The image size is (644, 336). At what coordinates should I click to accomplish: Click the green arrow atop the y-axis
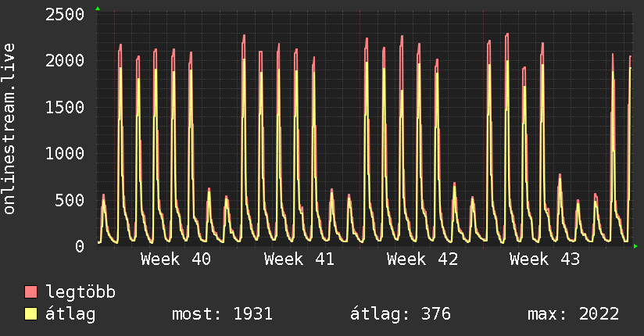click(98, 9)
